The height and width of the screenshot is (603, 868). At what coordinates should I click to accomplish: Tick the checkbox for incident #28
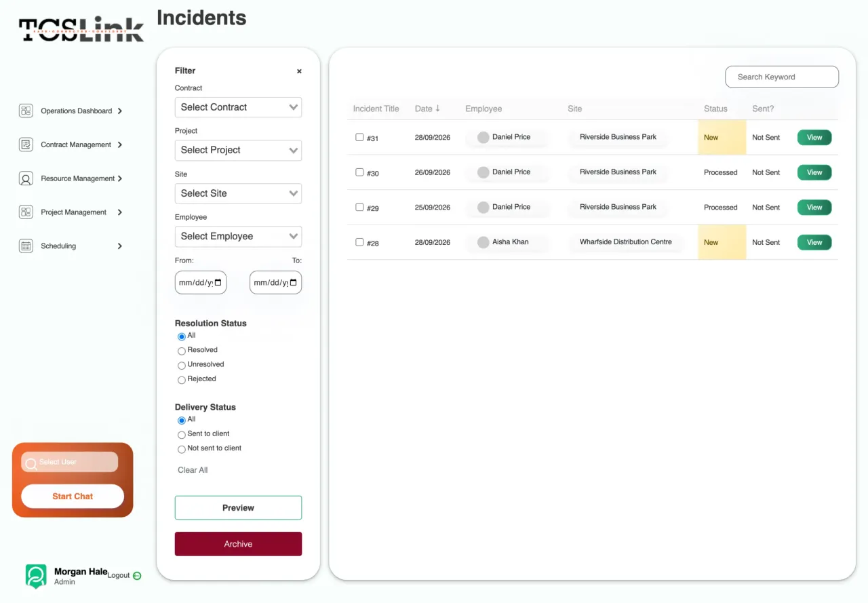click(x=359, y=242)
